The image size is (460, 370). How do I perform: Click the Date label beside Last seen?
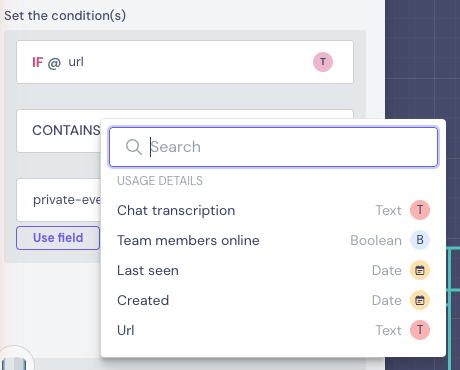387,270
